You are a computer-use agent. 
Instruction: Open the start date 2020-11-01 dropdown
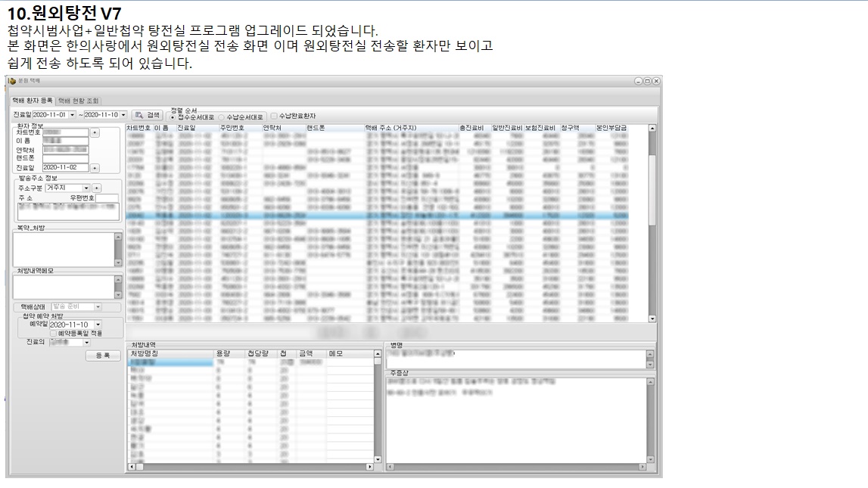coord(73,115)
